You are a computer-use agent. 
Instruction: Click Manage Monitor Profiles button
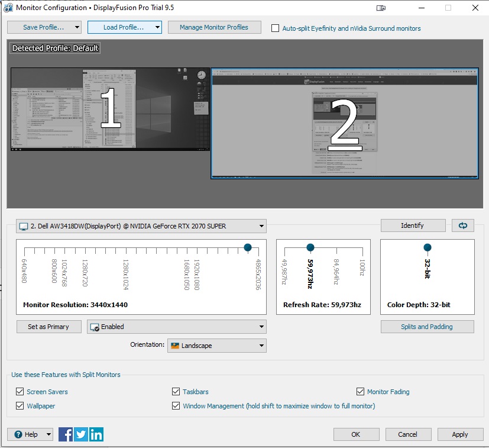214,27
